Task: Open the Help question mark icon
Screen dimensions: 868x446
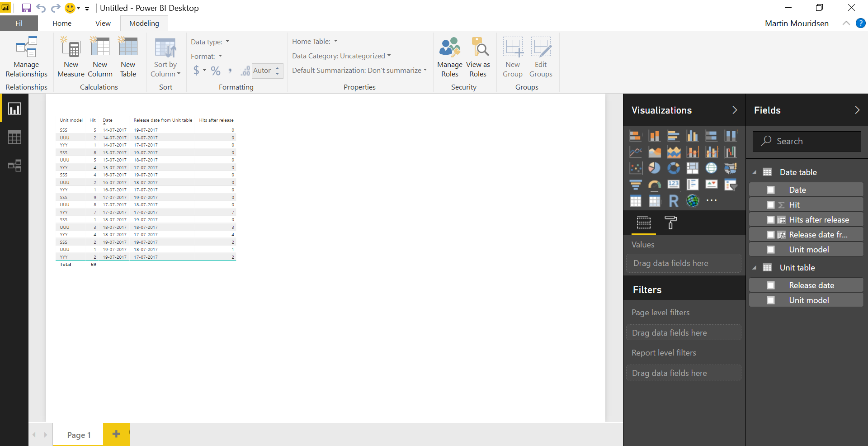Action: click(x=861, y=23)
